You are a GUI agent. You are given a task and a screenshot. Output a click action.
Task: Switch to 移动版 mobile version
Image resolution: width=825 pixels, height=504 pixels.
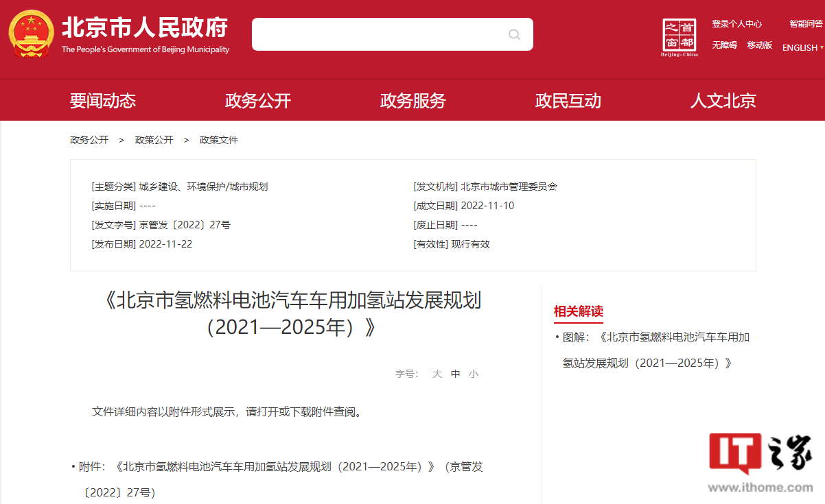pyautogui.click(x=759, y=45)
